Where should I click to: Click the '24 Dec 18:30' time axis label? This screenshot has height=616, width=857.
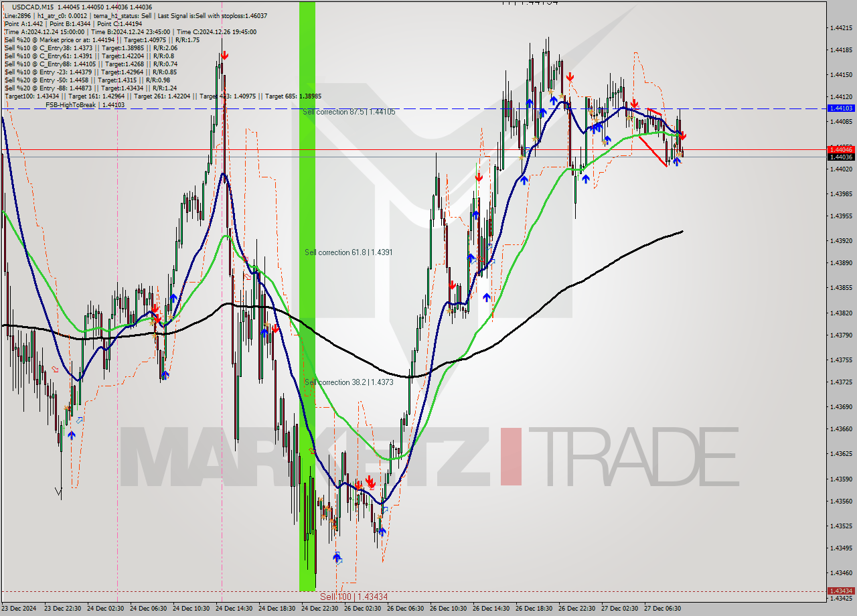277,609
